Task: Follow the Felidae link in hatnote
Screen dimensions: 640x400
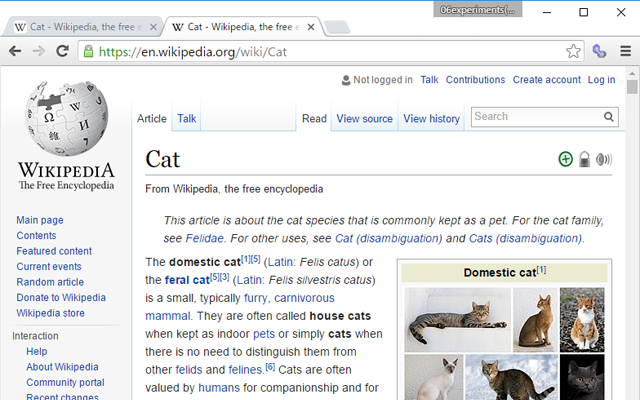Action: pyautogui.click(x=204, y=238)
